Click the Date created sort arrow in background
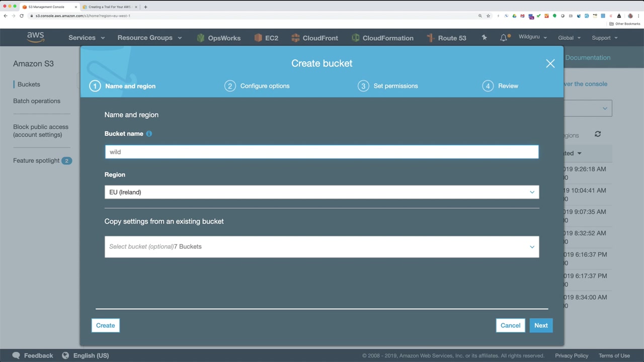This screenshot has width=644, height=362. [579, 153]
